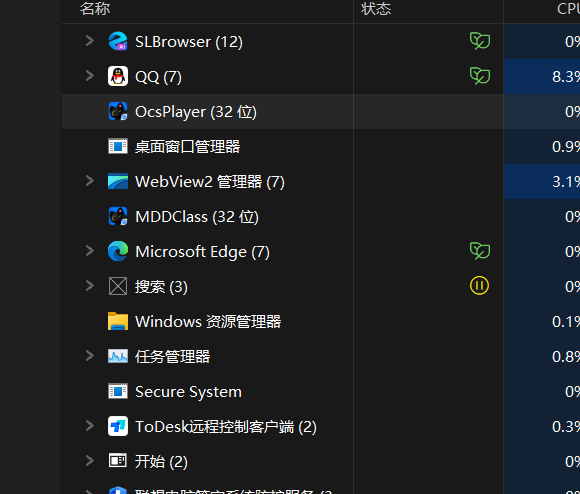This screenshot has height=494, width=580.
Task: Click the Windows 资源管理器 folder icon
Action: click(118, 321)
